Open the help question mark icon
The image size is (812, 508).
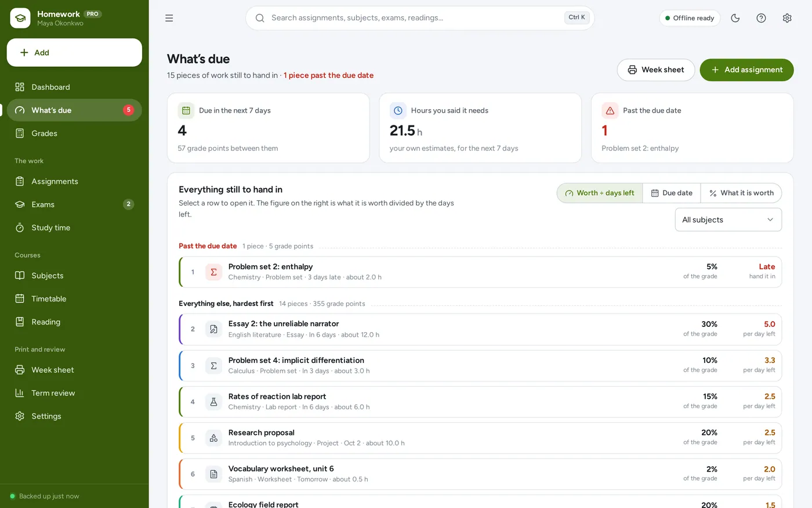pos(761,18)
